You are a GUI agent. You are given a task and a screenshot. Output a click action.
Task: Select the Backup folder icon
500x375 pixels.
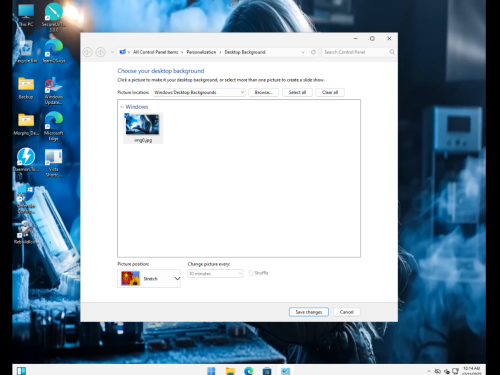pos(26,88)
